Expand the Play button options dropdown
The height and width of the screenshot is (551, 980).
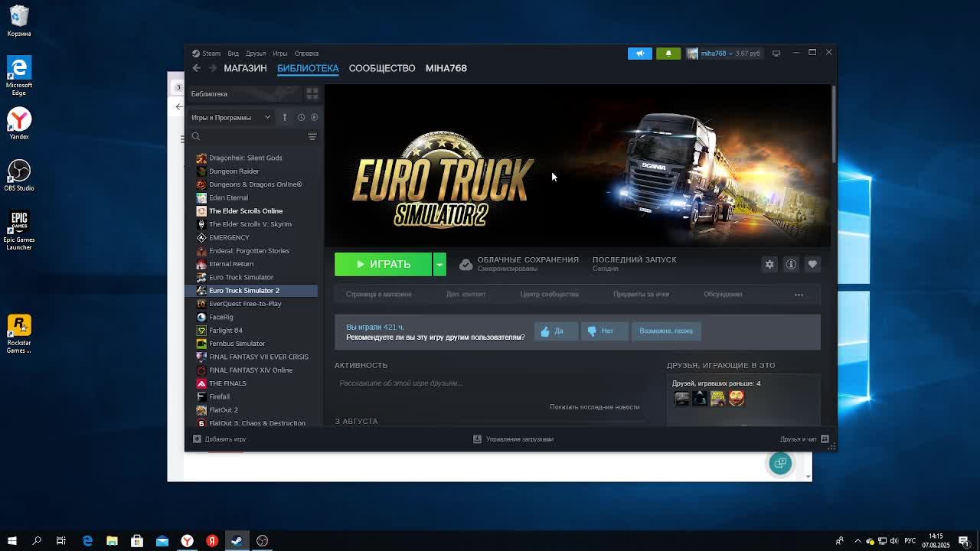pyautogui.click(x=439, y=264)
